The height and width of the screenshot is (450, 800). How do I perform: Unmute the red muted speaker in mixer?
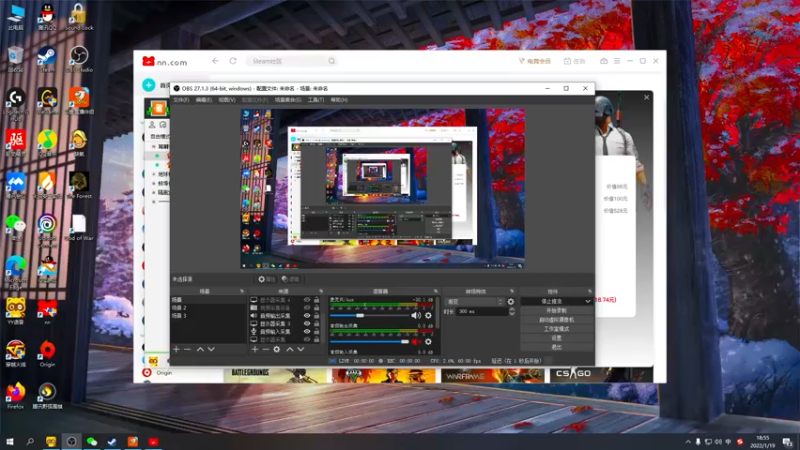tap(416, 342)
